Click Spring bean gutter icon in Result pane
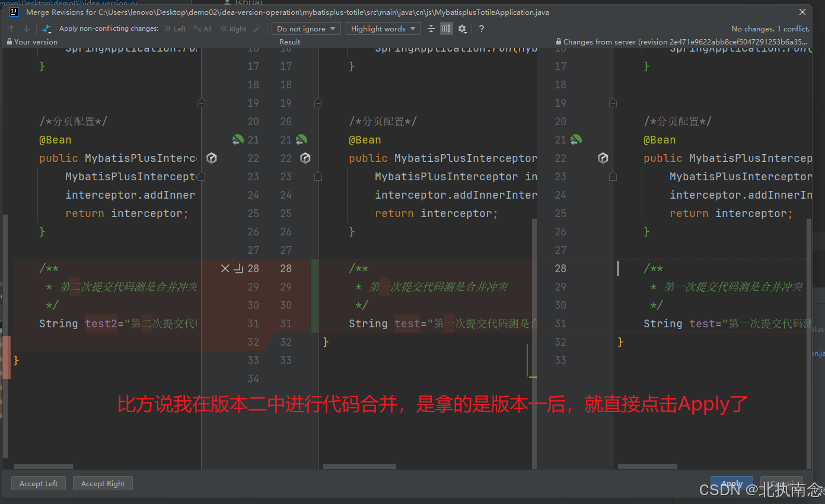Viewport: 825px width, 504px height. 302,140
